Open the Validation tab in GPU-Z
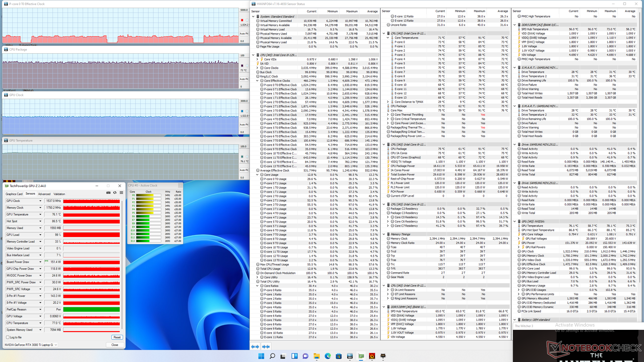 59,194
